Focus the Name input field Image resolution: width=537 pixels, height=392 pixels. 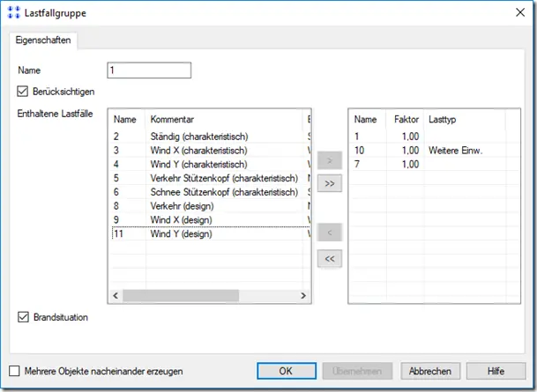(149, 70)
